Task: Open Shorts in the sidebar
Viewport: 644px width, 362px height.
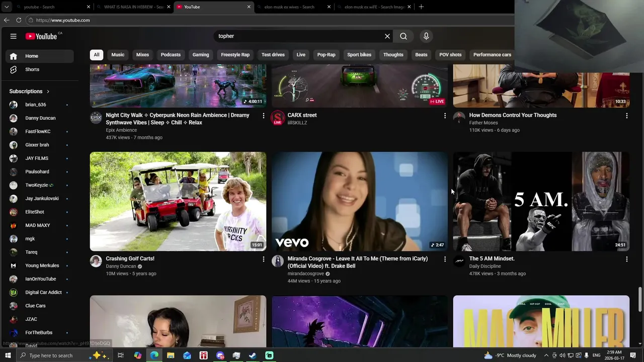Action: coord(40,69)
